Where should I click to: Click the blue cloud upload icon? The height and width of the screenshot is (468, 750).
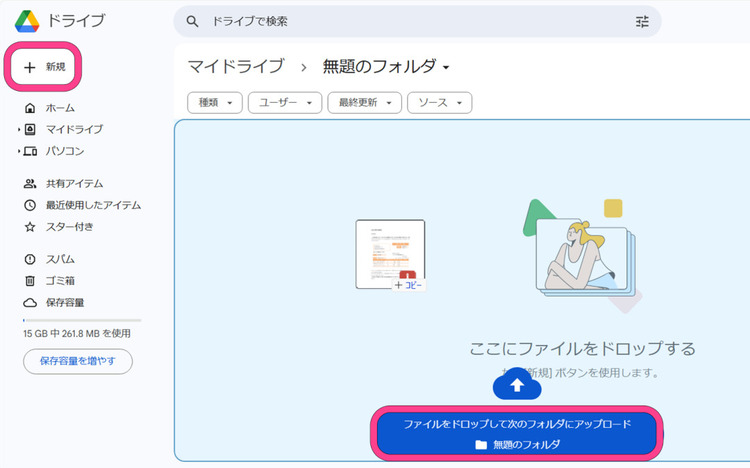(x=517, y=385)
